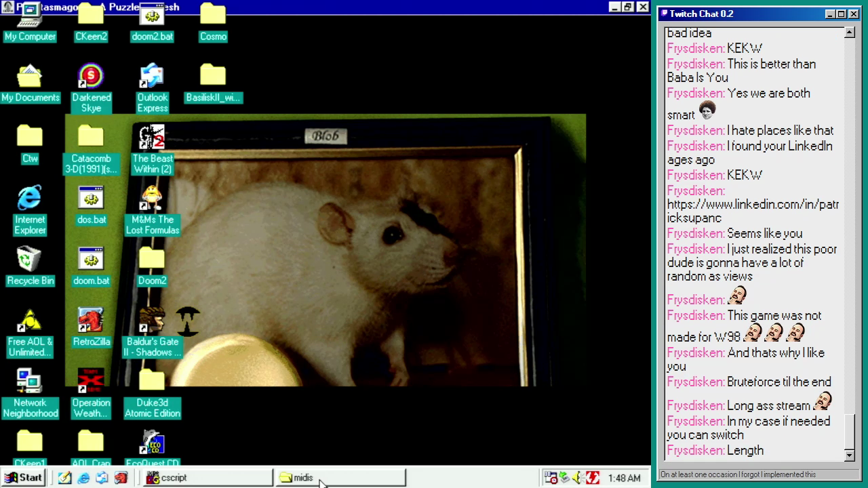Click the message "And thats why I like you"
Viewport: 868px width, 488px height.
click(745, 359)
